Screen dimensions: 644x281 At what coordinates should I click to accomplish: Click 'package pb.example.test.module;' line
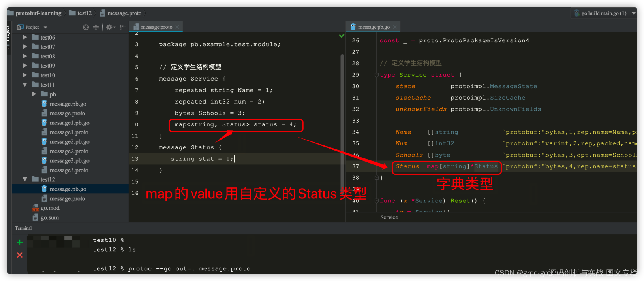(220, 44)
